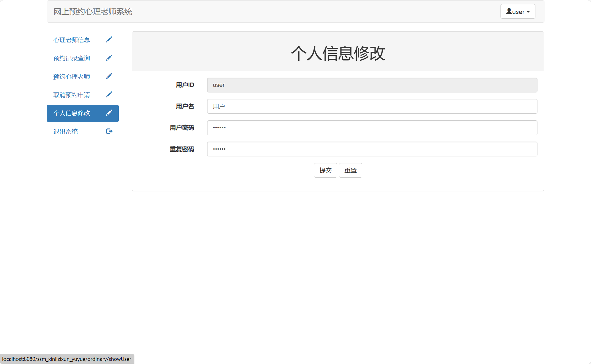Click the logout icon beside 退出系统
The width and height of the screenshot is (591, 364).
coord(109,131)
